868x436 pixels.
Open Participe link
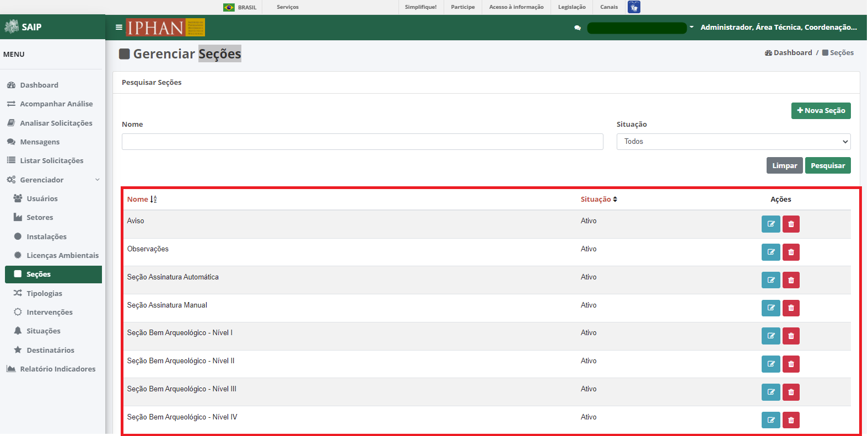click(463, 7)
